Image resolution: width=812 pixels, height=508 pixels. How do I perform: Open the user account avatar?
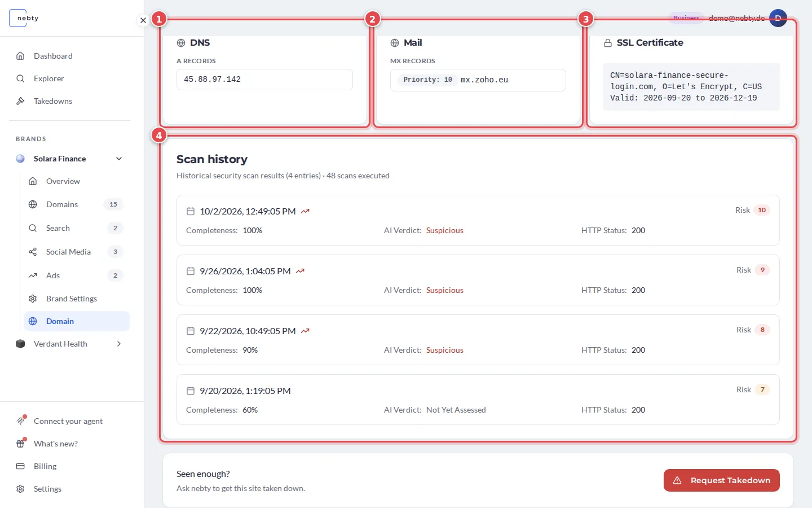point(778,18)
